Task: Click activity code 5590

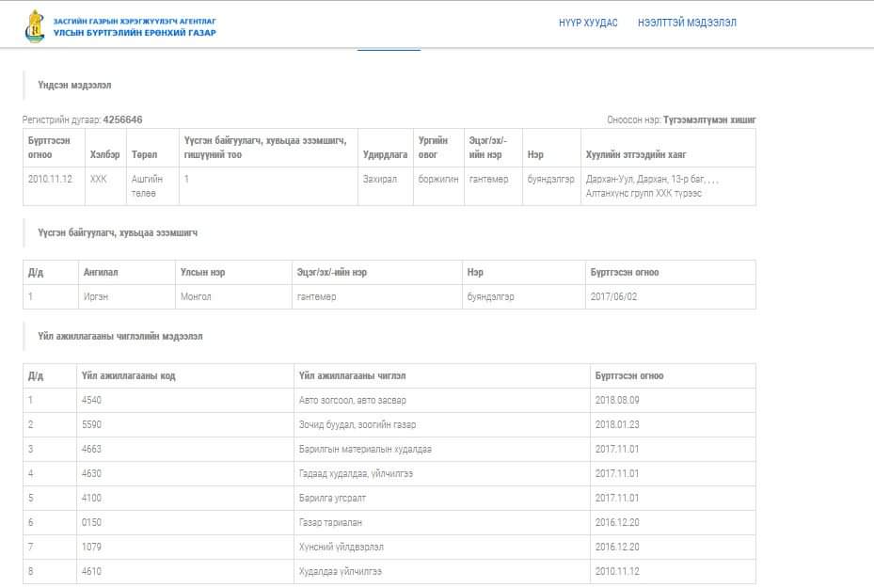Action: tap(91, 424)
